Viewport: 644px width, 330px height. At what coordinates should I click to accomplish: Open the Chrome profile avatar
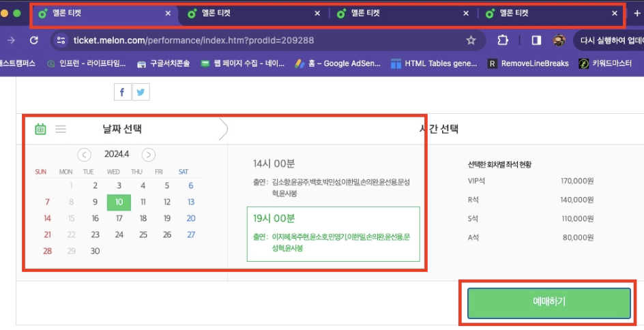tap(559, 40)
